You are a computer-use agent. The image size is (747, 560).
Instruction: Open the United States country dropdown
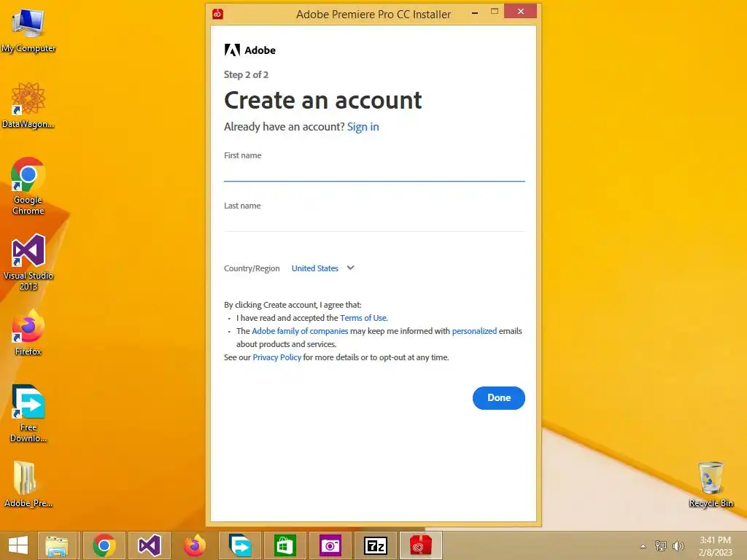coord(315,268)
